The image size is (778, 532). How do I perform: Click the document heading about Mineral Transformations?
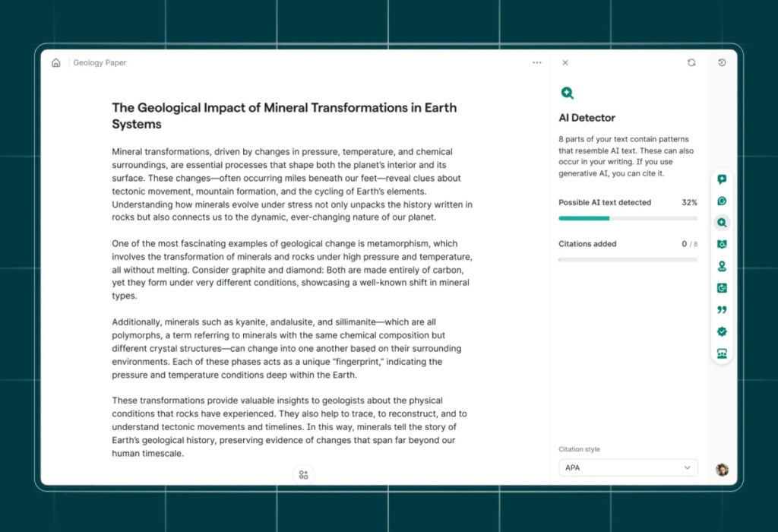pyautogui.click(x=284, y=116)
